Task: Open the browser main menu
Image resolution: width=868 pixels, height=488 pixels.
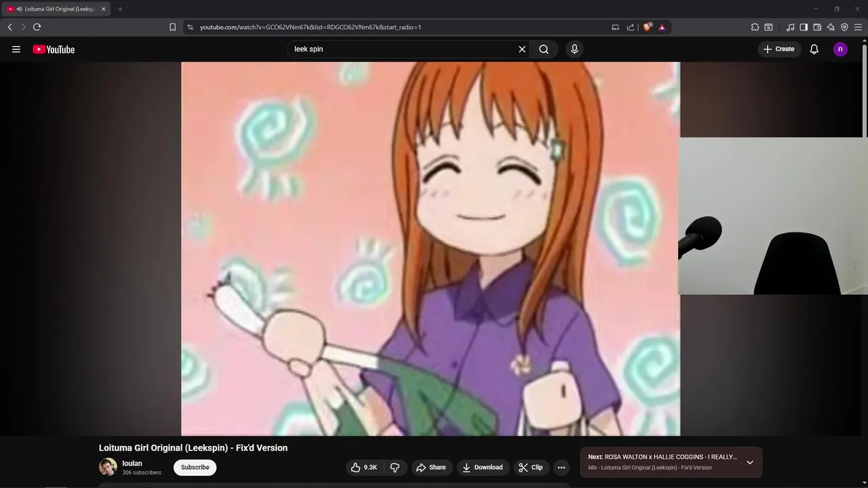Action: (x=858, y=27)
